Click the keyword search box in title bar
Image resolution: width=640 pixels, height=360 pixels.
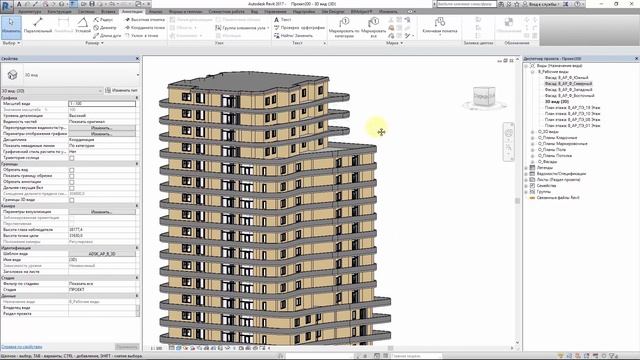(467, 4)
